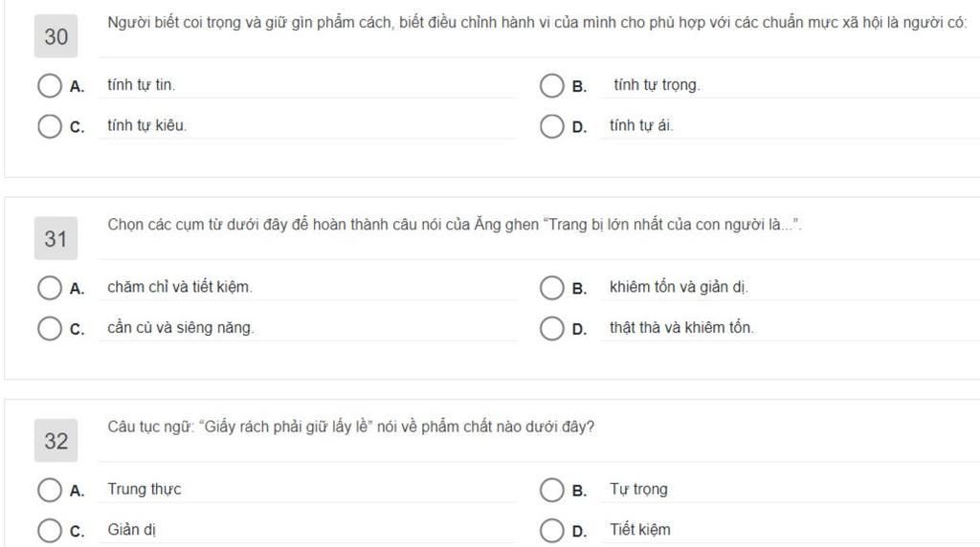Screen dimensions: 980x547
Task: Click the answer text 'Tự trọng'
Action: [638, 490]
